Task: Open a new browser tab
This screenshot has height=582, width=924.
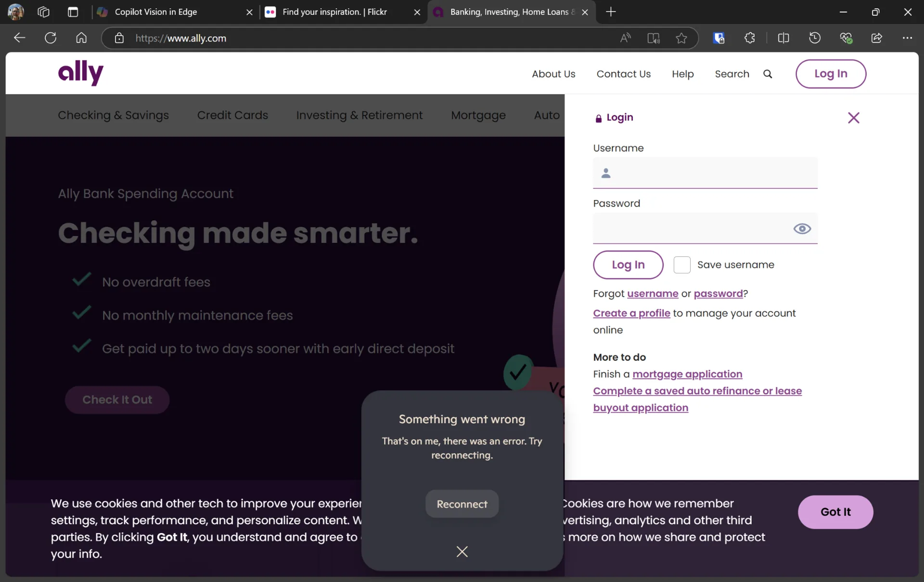Action: [x=611, y=12]
